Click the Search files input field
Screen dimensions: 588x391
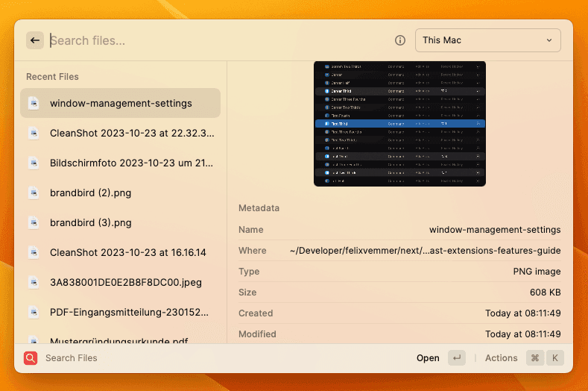[216, 40]
